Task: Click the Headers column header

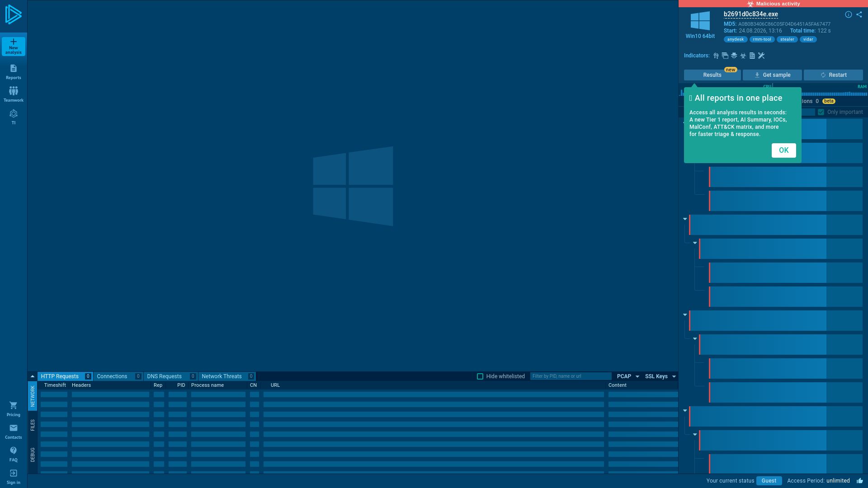Action: [x=81, y=385]
